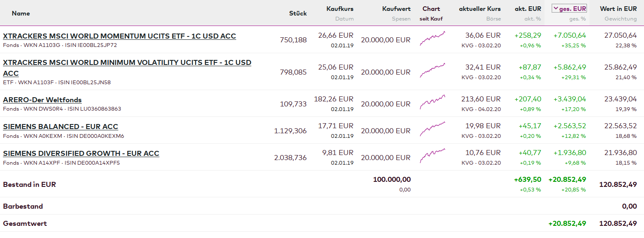This screenshot has width=644, height=238.
Task: Click the Chart seit Kauf column header
Action: tap(431, 8)
